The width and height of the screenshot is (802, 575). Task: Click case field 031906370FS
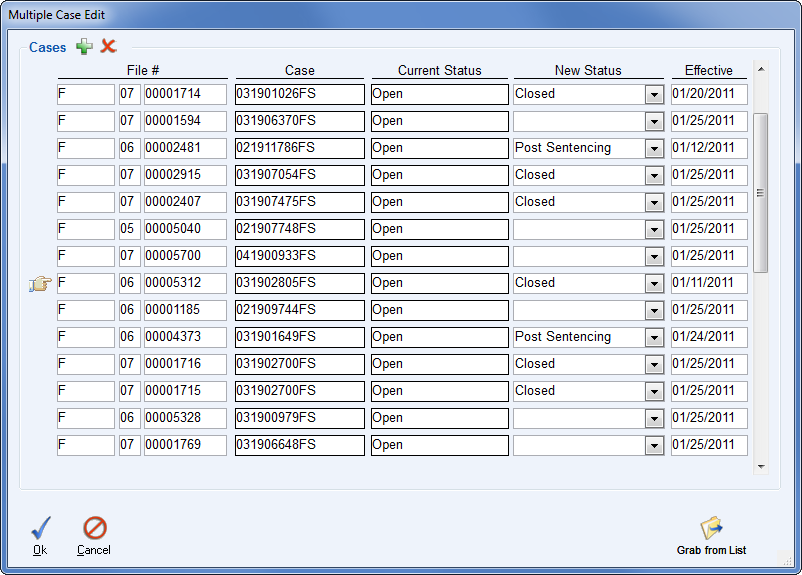pos(300,122)
